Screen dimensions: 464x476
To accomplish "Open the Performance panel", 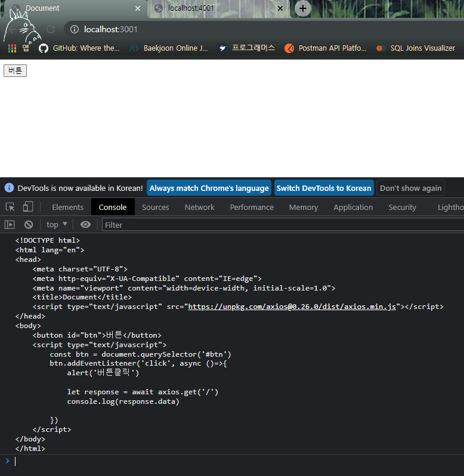I will pos(252,208).
